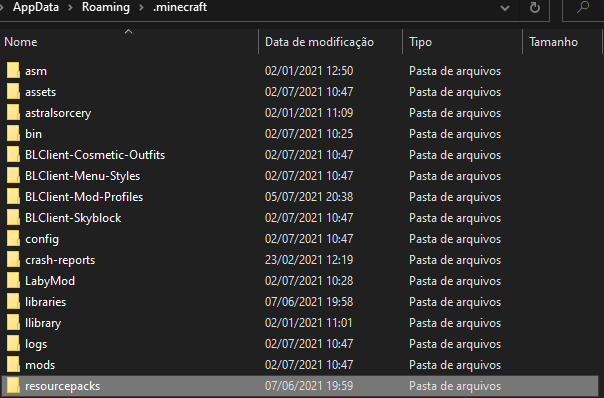Click Pasta de arquivos in config row
The height and width of the screenshot is (398, 604).
[x=455, y=239]
